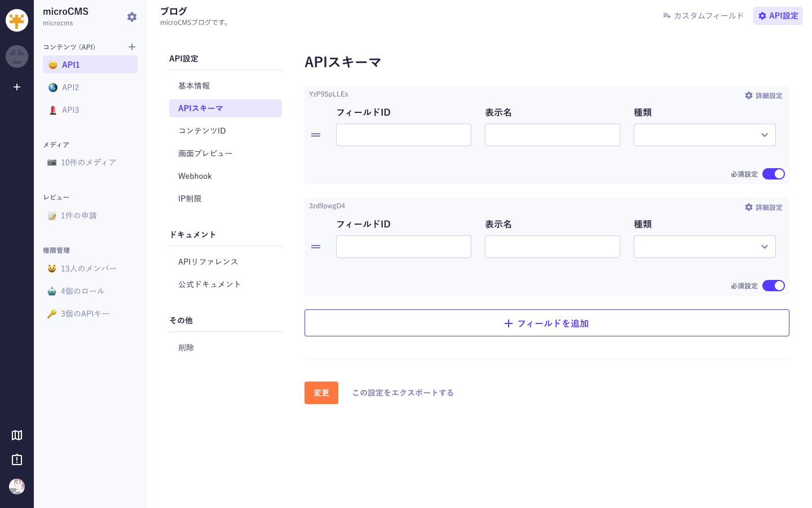Expand 種類 dropdown in second field
The image size is (812, 508).
pyautogui.click(x=704, y=247)
